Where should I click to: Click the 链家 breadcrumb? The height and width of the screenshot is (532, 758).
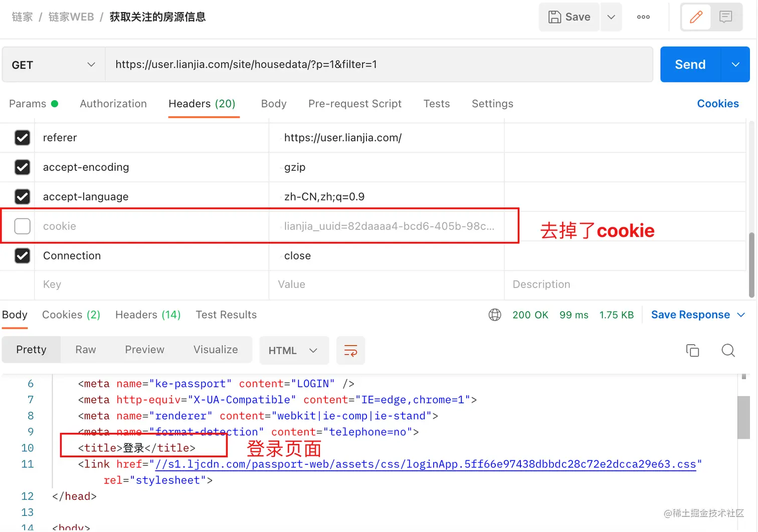tap(22, 17)
